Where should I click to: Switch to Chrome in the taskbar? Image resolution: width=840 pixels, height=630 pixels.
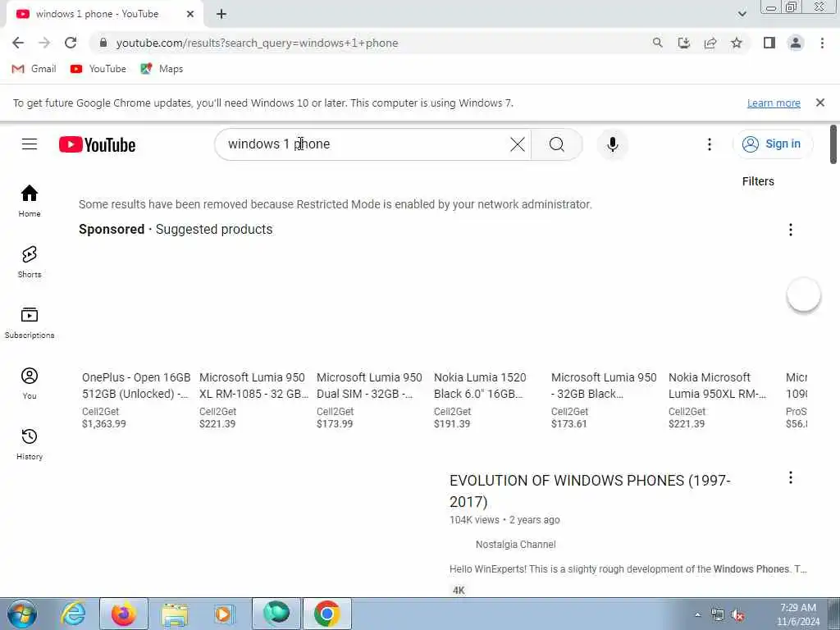tap(327, 614)
